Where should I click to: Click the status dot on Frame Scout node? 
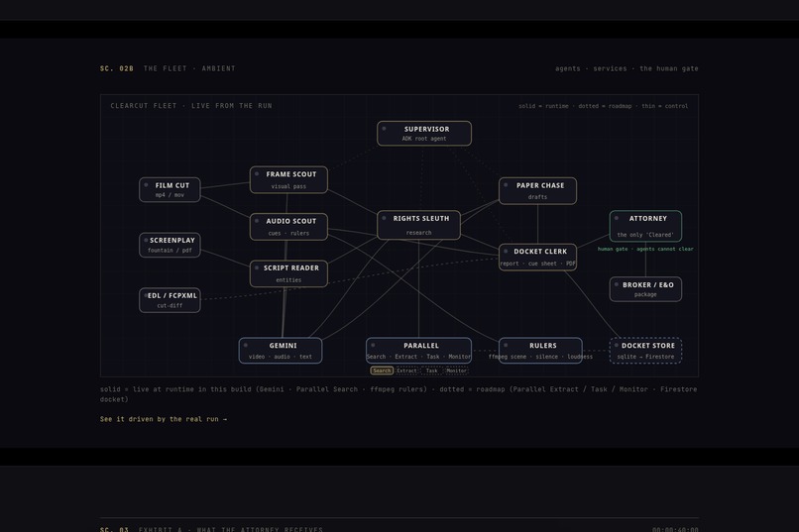(257, 173)
